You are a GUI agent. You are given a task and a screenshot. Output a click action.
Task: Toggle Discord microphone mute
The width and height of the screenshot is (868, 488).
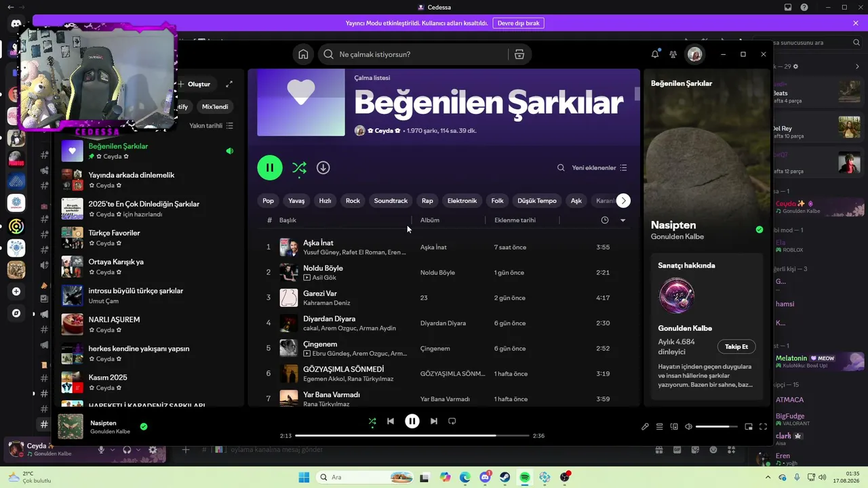[x=101, y=449]
